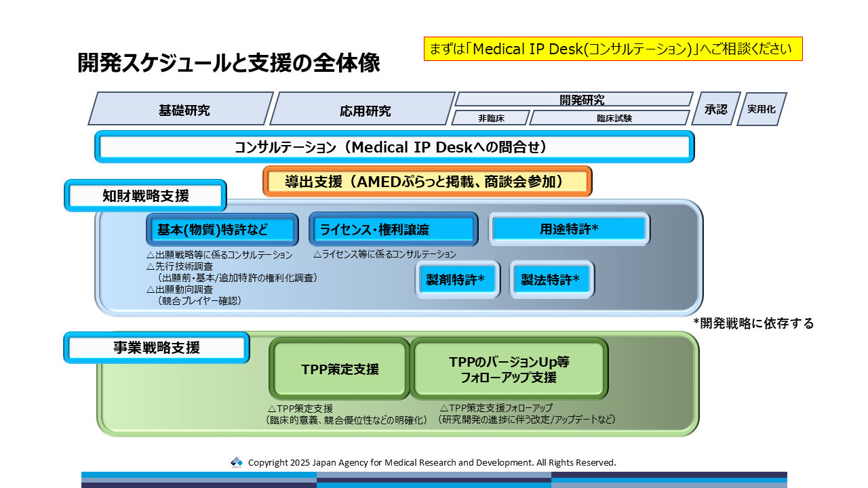Click the 用途特許* box

570,229
